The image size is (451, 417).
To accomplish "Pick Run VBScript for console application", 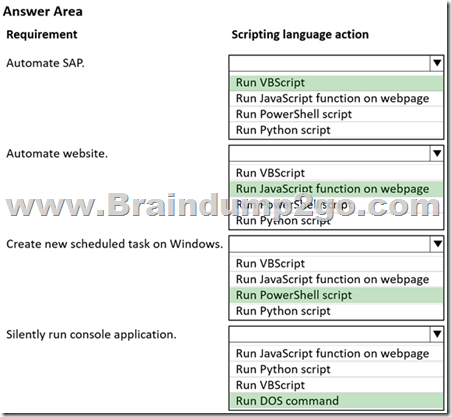I will click(336, 385).
